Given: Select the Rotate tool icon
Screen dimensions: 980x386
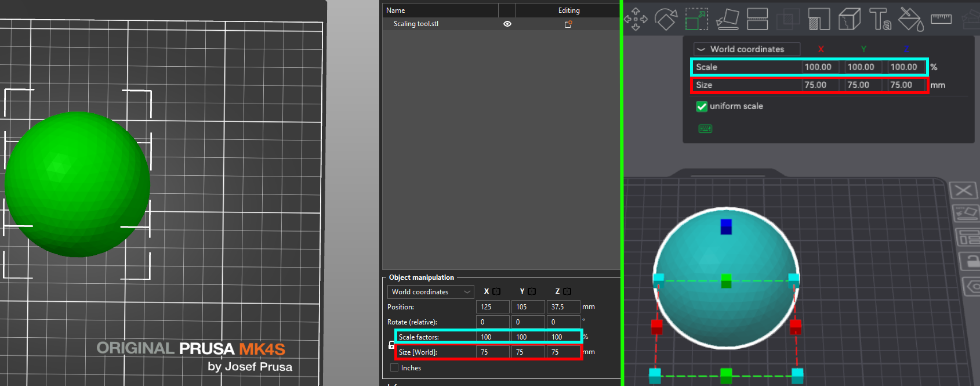Looking at the screenshot, I should (666, 19).
